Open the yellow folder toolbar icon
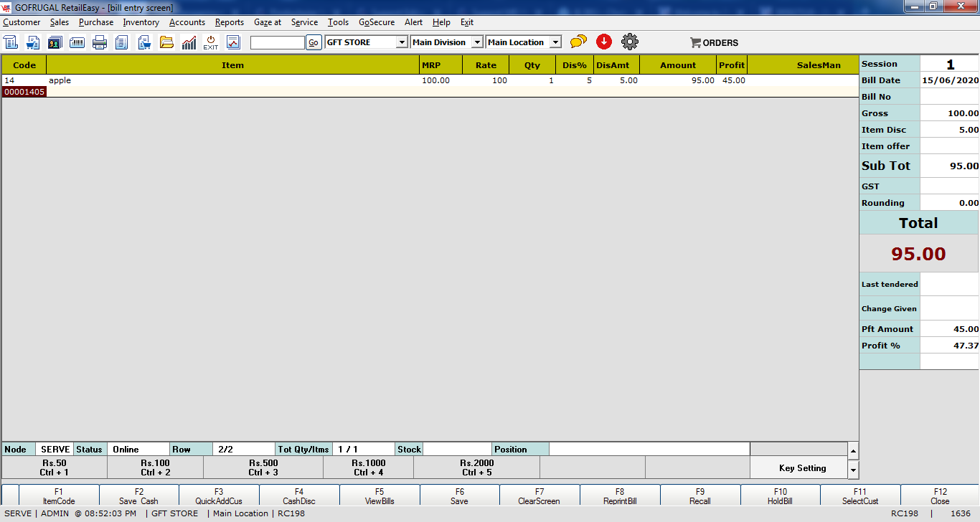Viewport: 980px width, 522px height. pyautogui.click(x=166, y=42)
